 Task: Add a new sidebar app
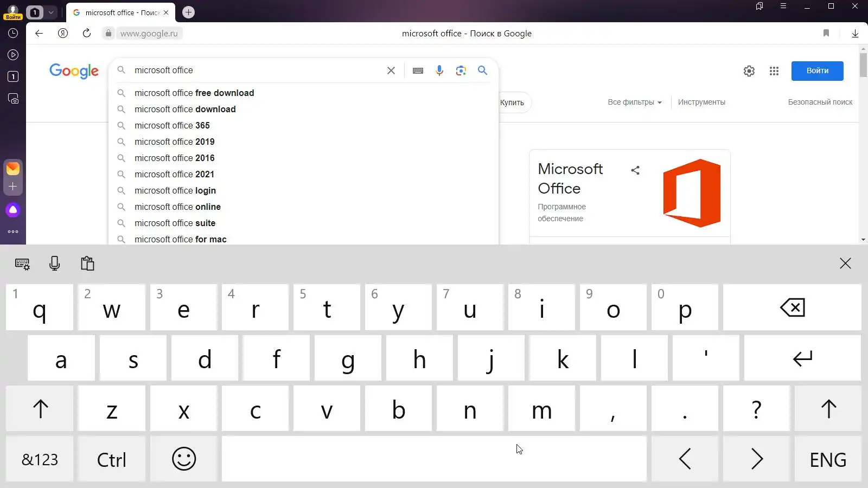coord(13,187)
